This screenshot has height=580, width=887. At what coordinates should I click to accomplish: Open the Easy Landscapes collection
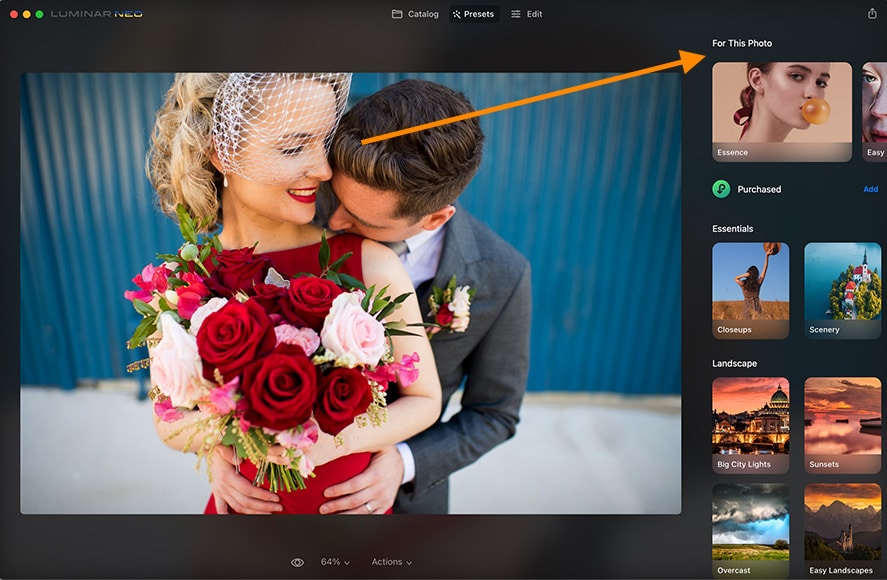pyautogui.click(x=842, y=531)
